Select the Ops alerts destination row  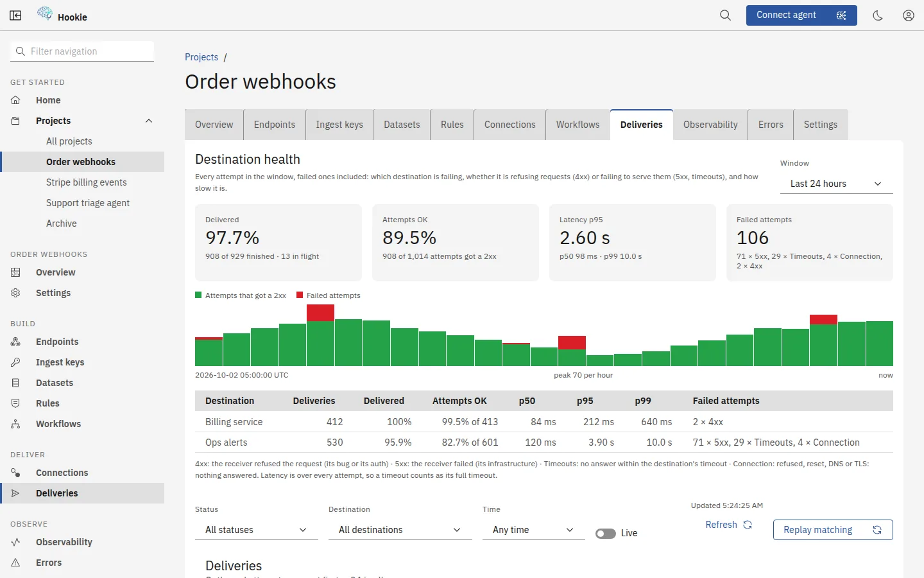click(x=544, y=442)
